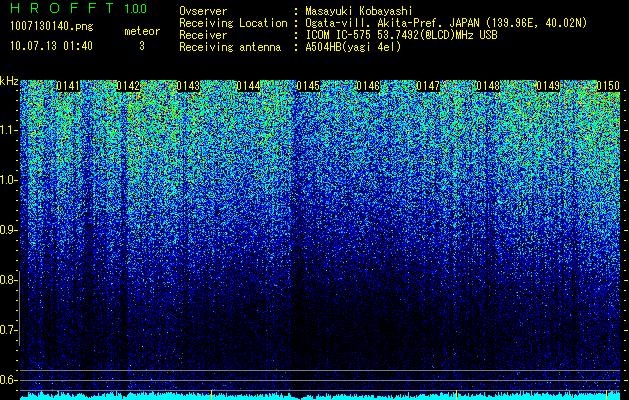Select the file name 1007130140.png
This screenshot has width=629, height=400.
coord(52,26)
